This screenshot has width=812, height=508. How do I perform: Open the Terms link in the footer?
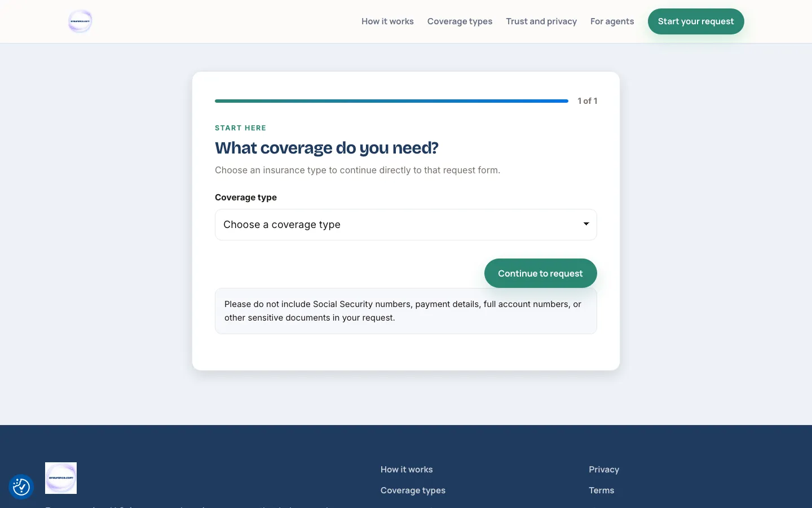(602, 491)
